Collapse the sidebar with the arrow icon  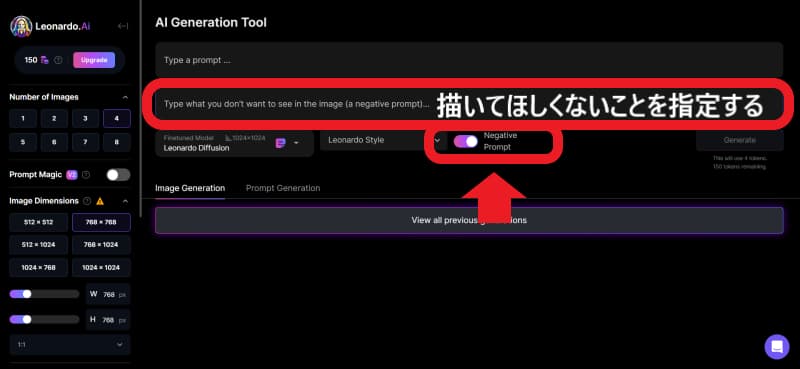pyautogui.click(x=123, y=26)
